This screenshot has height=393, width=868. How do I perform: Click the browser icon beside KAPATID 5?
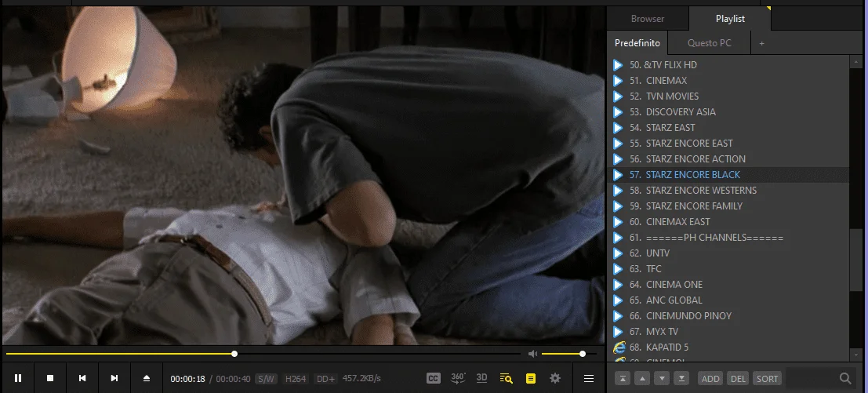coord(619,347)
